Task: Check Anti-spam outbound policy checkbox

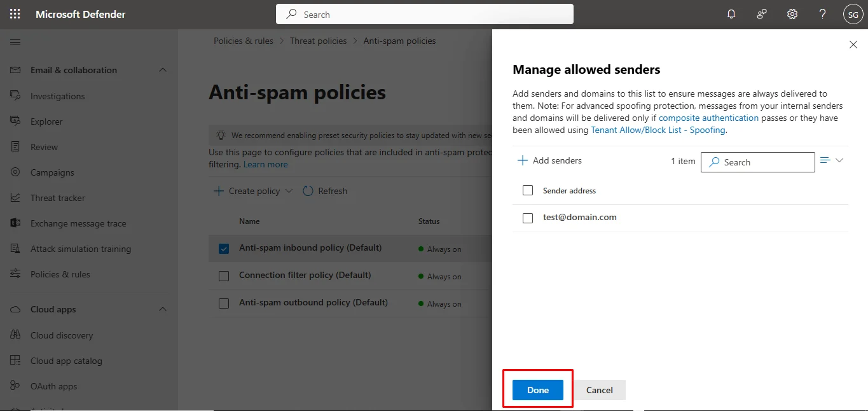Action: tap(224, 303)
